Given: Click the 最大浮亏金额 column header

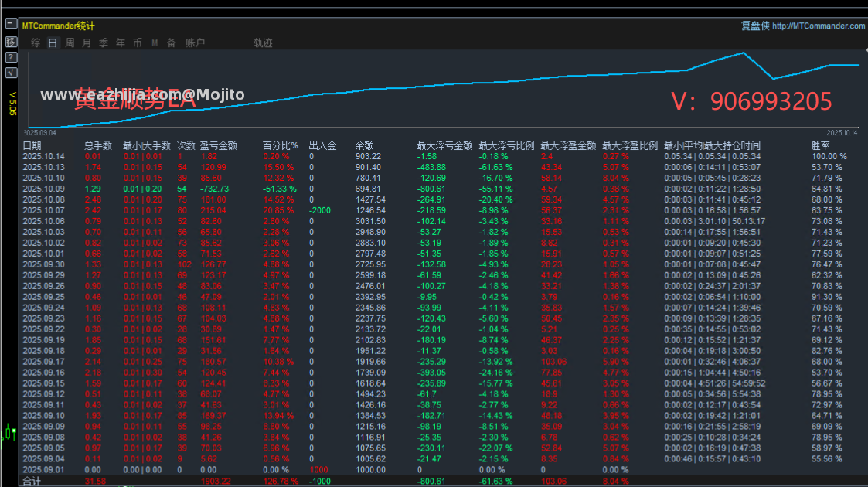Looking at the screenshot, I should (x=444, y=145).
